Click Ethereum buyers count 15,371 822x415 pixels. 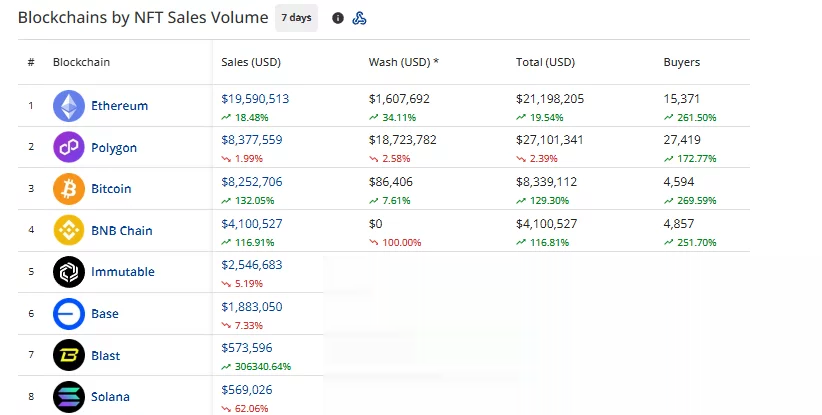pos(682,99)
